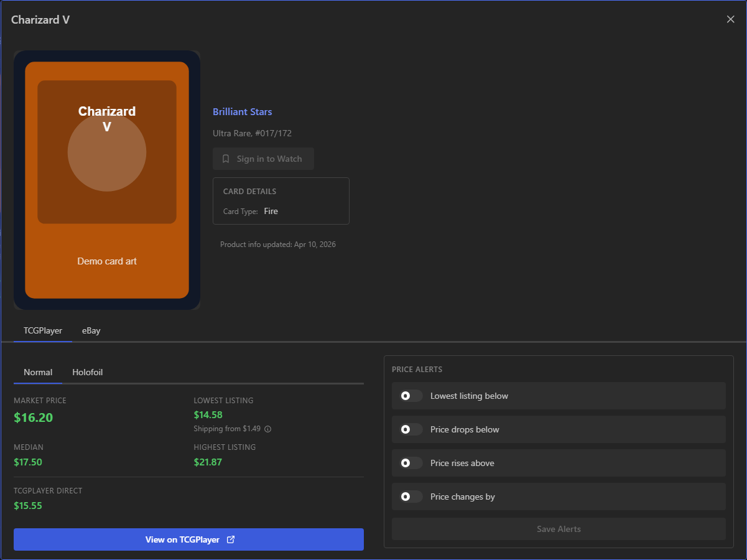The height and width of the screenshot is (560, 747).
Task: Enable the Price drops below alert
Action: point(411,429)
